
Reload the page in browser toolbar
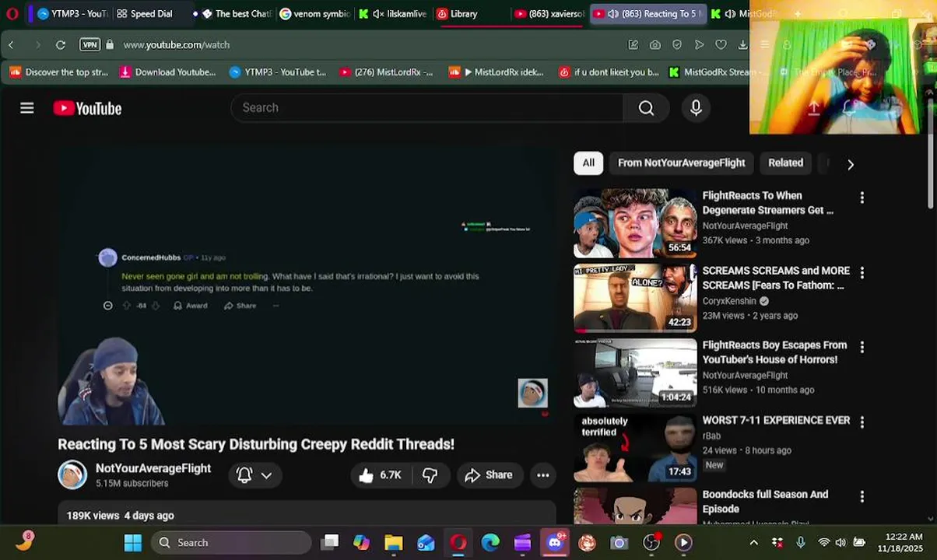click(x=61, y=45)
